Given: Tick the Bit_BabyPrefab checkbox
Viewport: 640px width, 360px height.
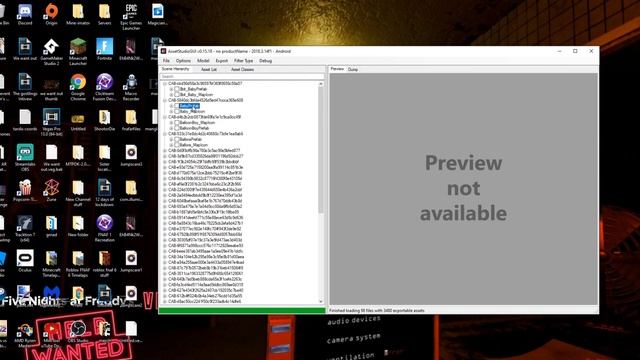Looking at the screenshot, I should pos(177,89).
